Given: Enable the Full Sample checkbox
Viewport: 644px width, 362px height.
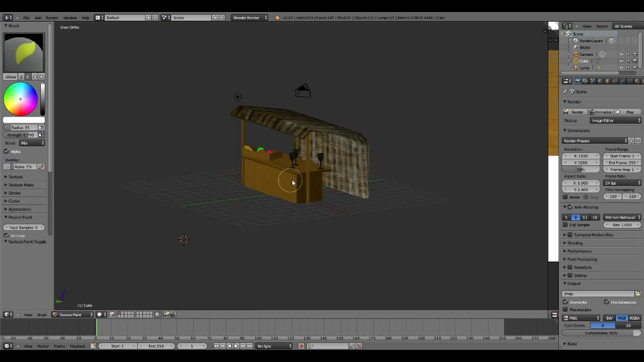Looking at the screenshot, I should click(566, 225).
